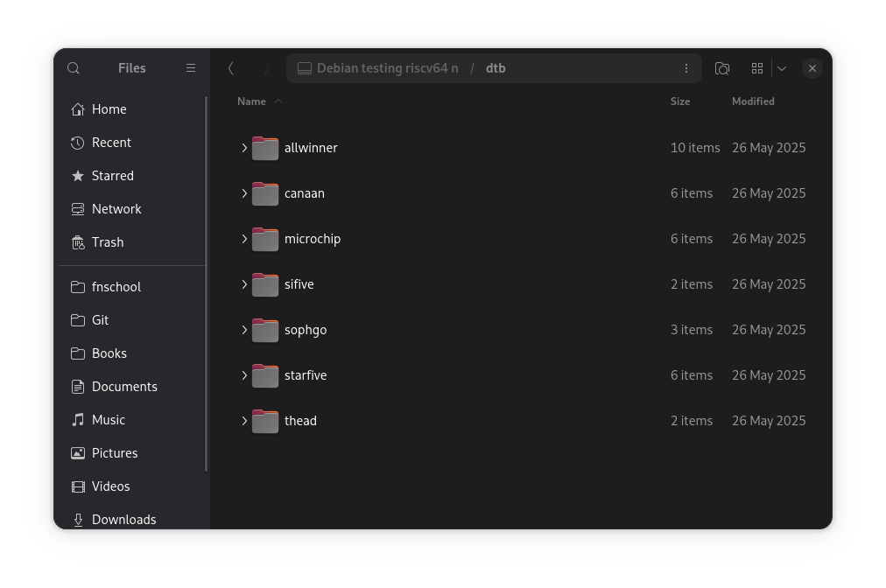Click the drive icon in path bar
Screen dimensions: 886x588
tap(305, 68)
